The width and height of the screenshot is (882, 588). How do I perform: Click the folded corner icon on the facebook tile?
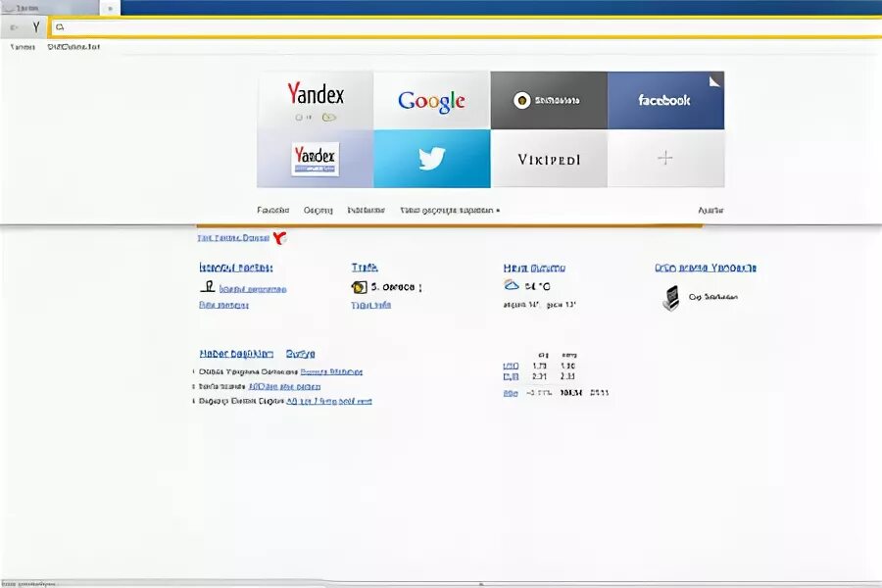713,81
